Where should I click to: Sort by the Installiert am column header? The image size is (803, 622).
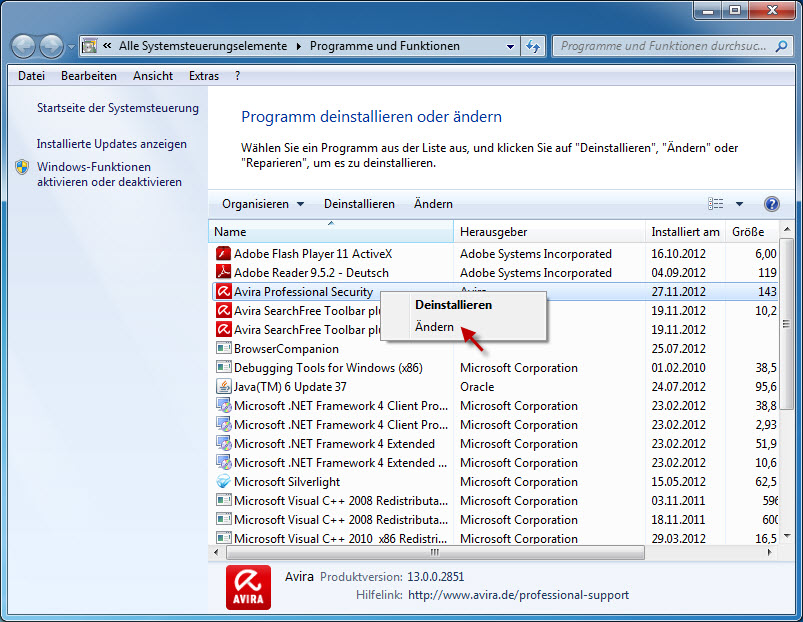tap(685, 231)
